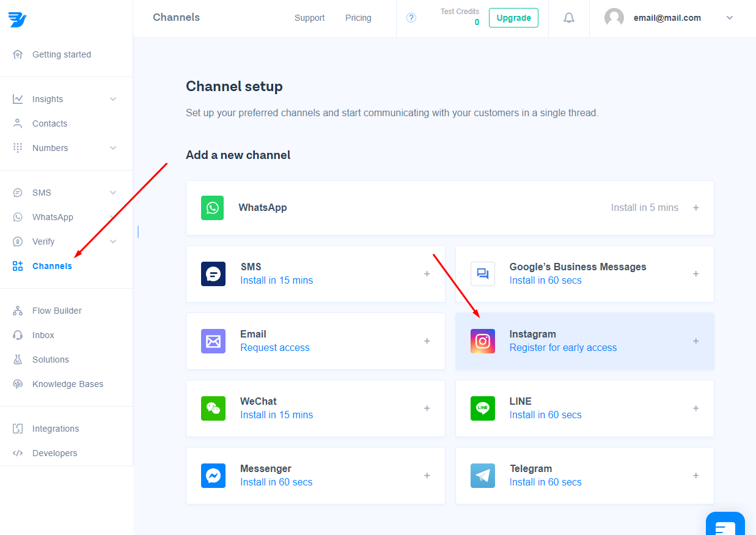This screenshot has width=756, height=535.
Task: Click Register for early access link
Action: point(563,348)
